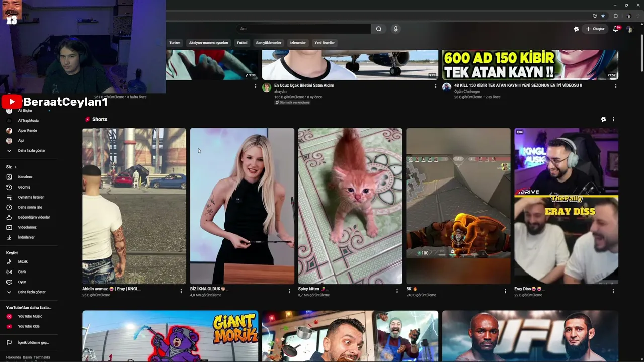
Task: Open options menu for Spicy kitten short
Action: (397, 291)
